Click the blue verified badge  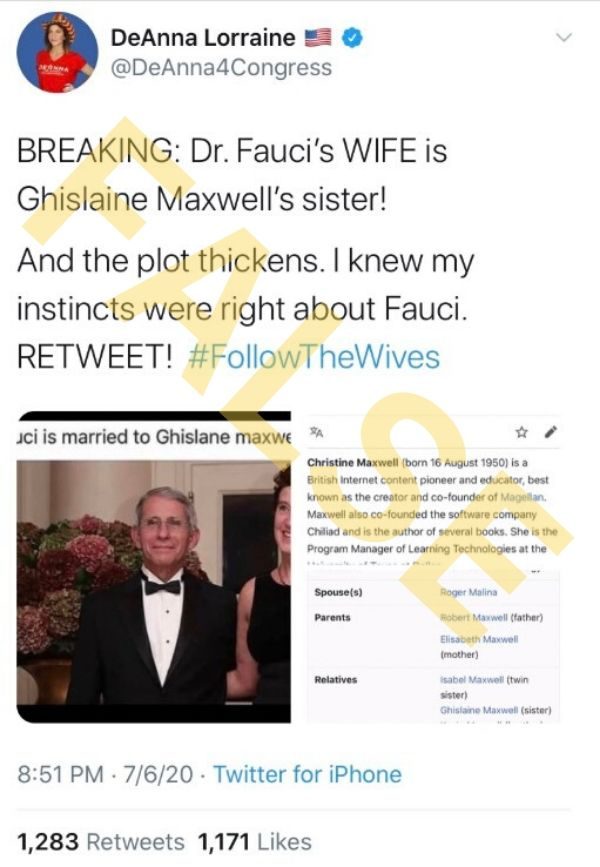(x=353, y=38)
